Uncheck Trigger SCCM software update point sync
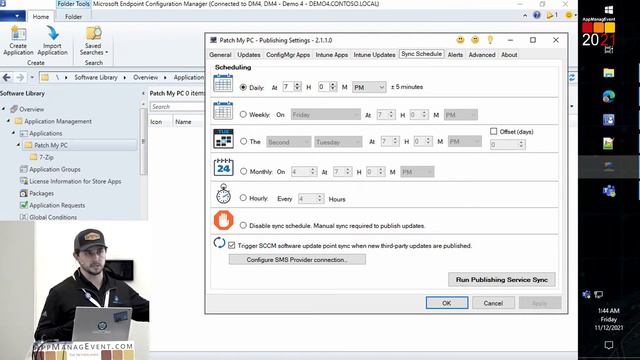 coord(231,245)
